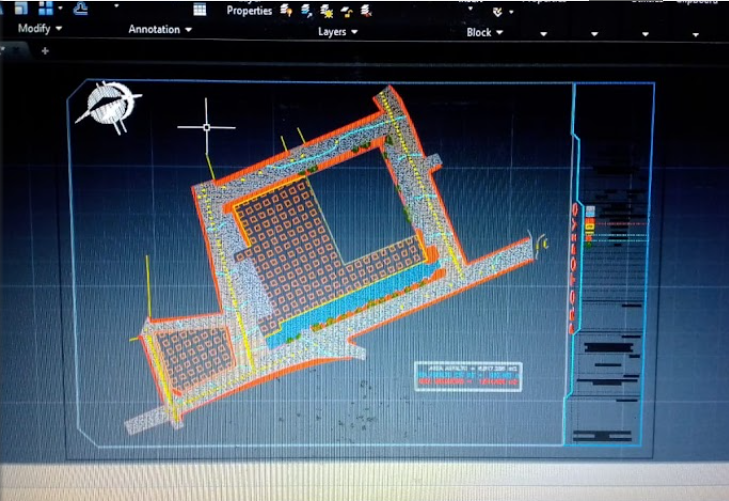Viewport: 729px width, 501px height.
Task: Click the Table icon in Annotation panel
Action: tap(199, 9)
